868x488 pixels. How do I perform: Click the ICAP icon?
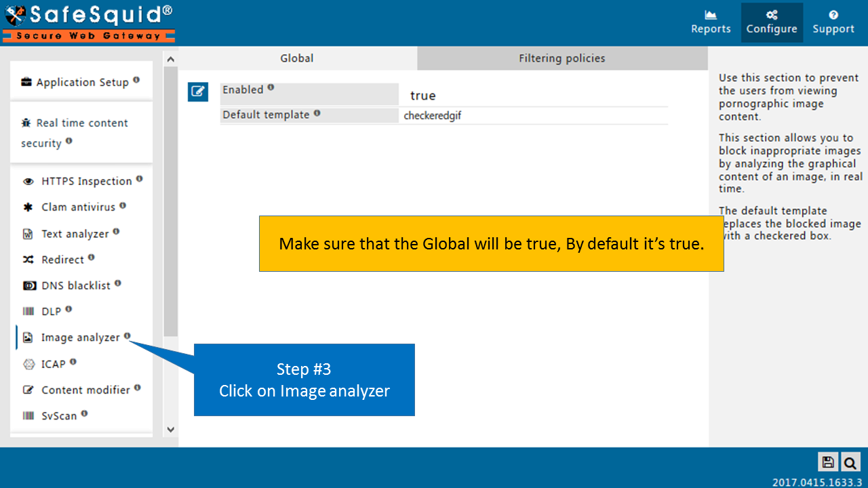click(28, 364)
